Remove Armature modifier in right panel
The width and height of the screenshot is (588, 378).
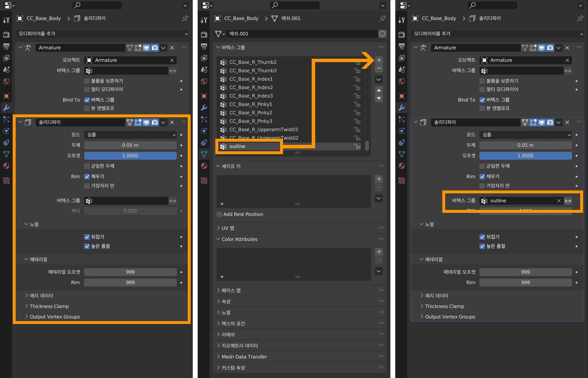567,48
